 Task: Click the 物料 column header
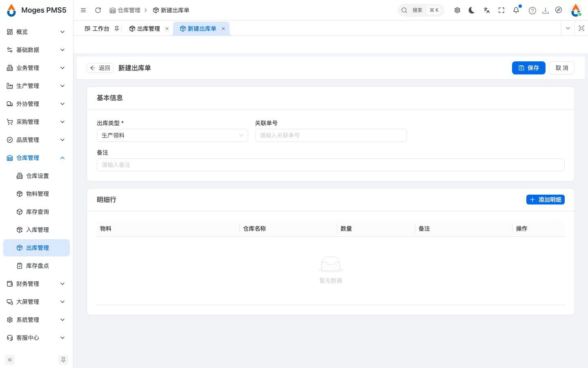(168, 229)
